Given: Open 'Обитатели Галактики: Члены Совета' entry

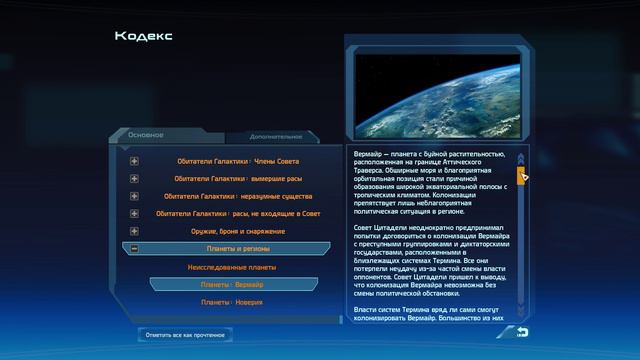Looking at the screenshot, I should point(238,161).
